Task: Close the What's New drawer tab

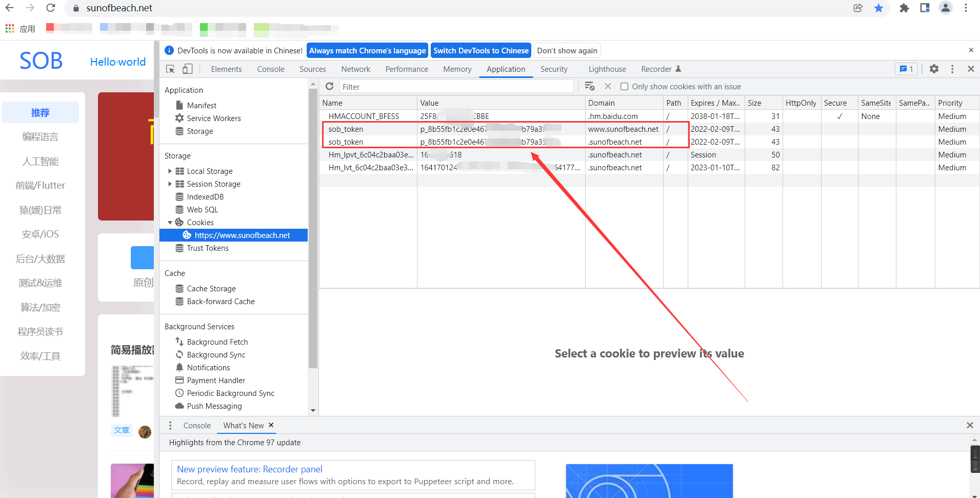Action: (x=271, y=425)
